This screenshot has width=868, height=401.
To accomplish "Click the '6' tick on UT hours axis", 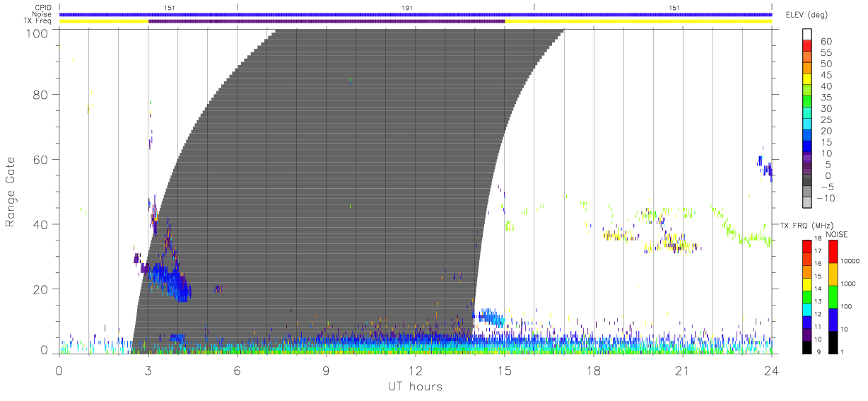I will coord(237,370).
